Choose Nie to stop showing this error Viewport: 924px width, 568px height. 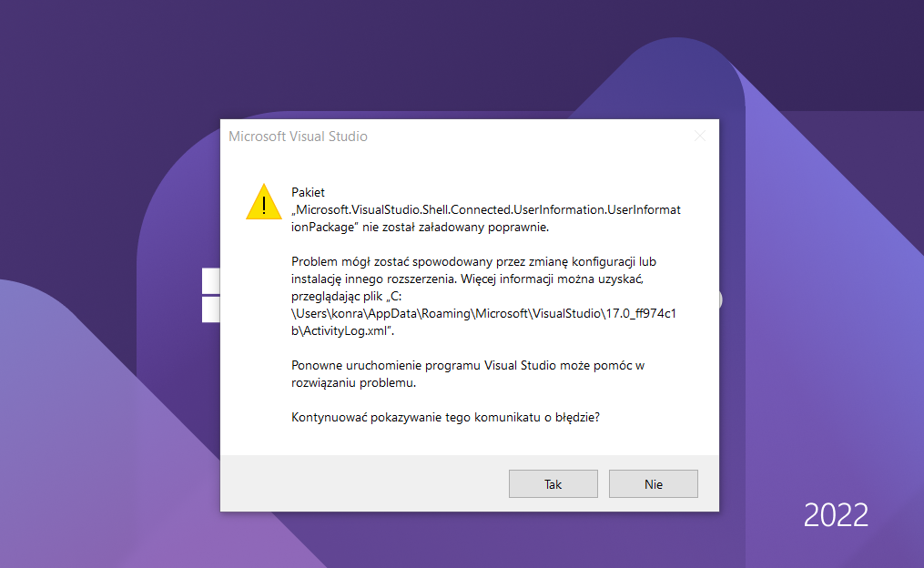tap(653, 483)
